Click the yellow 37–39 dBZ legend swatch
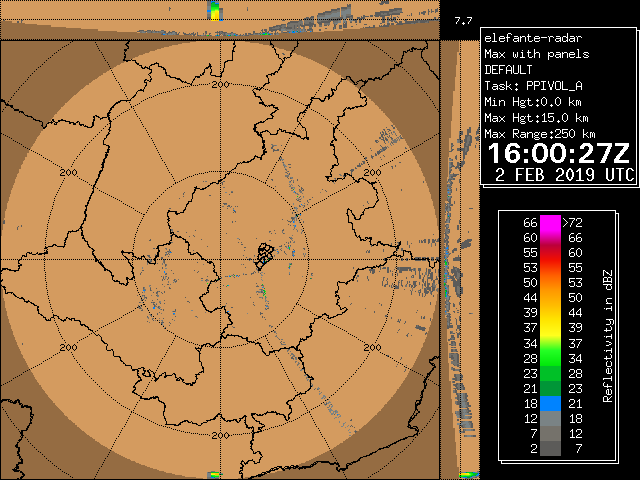Viewport: 640px width, 480px height. point(551,327)
